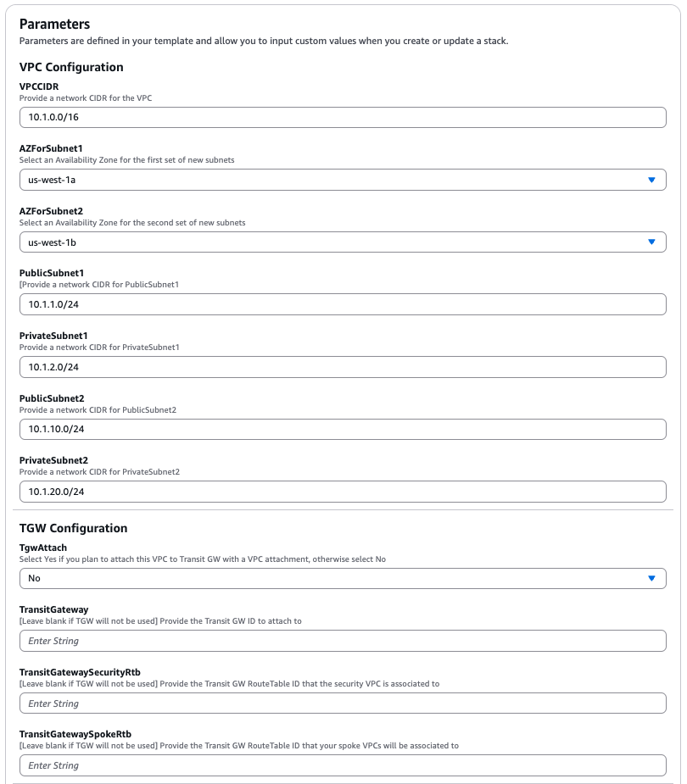
Task: Select the TransitGatewaySpokeRtb text input
Action: (x=342, y=765)
